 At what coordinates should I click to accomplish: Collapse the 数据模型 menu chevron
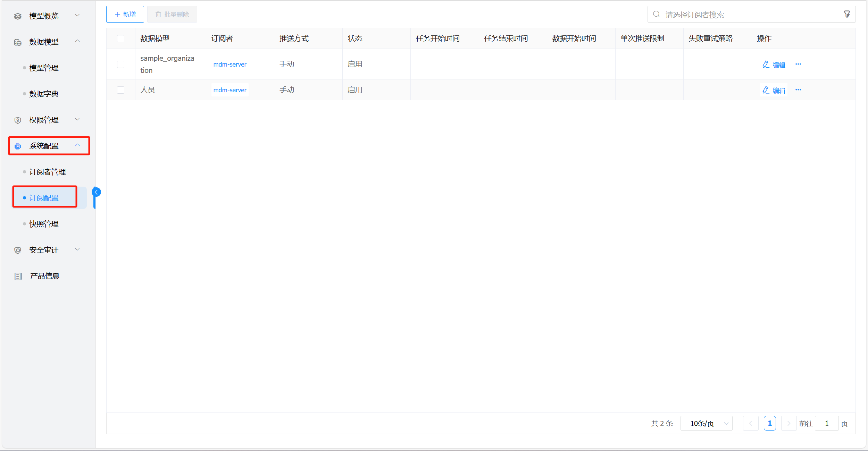[77, 41]
